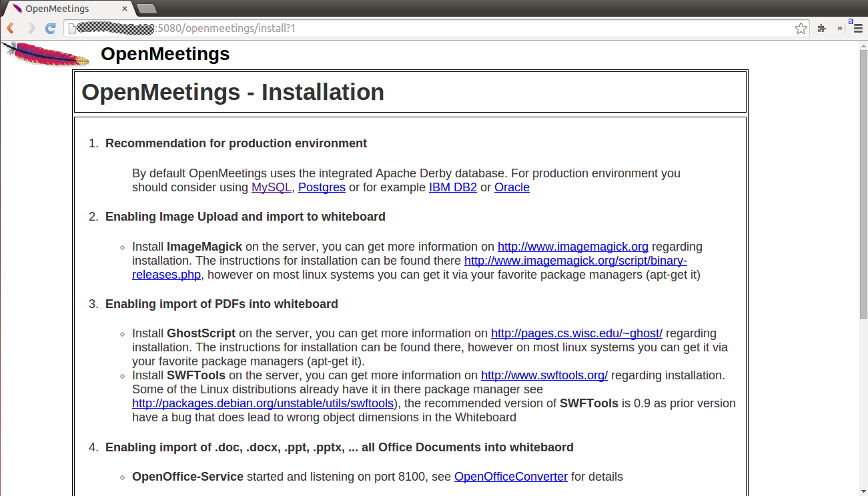Click the 'OpenMeetings - Installation' heading
868x496 pixels.
[x=233, y=92]
